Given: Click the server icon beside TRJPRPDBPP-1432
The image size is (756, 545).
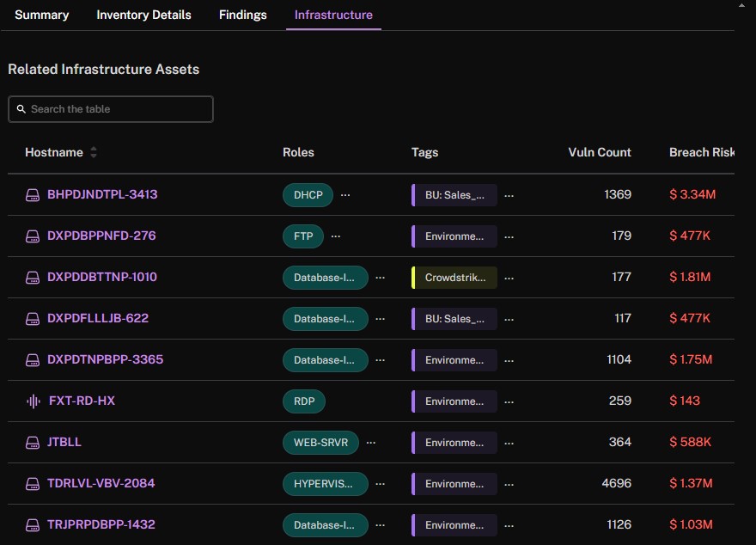Looking at the screenshot, I should point(33,525).
